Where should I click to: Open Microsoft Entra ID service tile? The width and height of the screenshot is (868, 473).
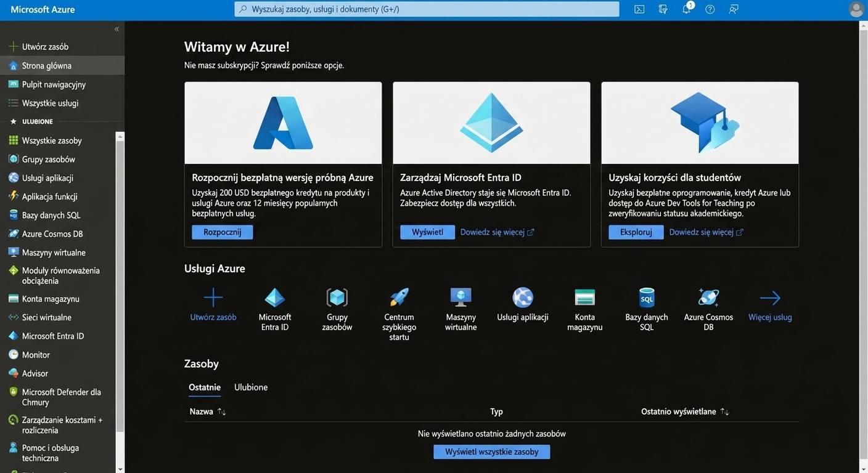tap(275, 309)
